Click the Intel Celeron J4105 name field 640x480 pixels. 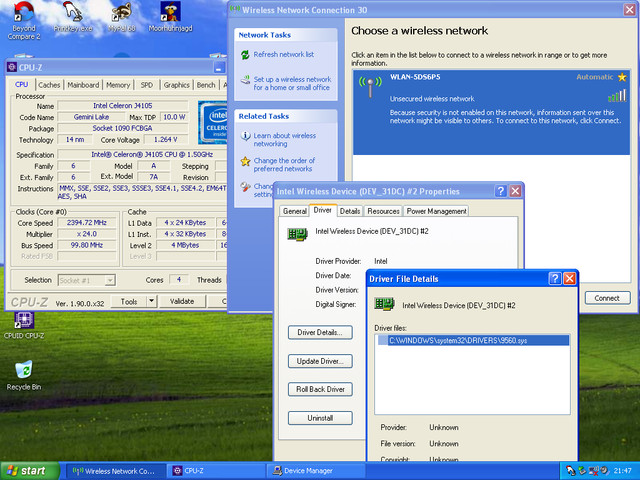122,106
